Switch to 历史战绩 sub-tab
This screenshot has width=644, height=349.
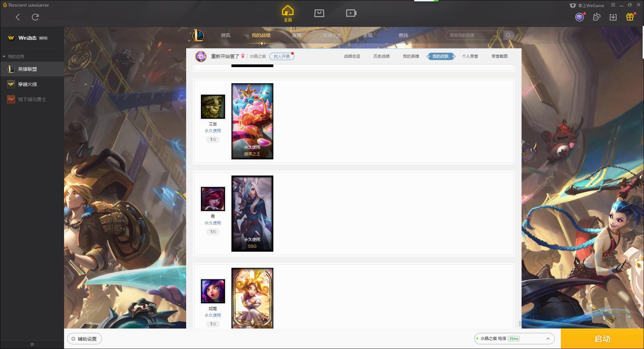pos(381,56)
